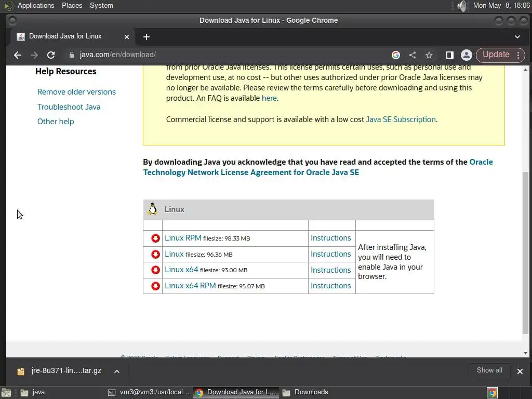Image resolution: width=532 pixels, height=399 pixels.
Task: Switch to the vm3@vm3 terminal window
Action: pos(149,392)
